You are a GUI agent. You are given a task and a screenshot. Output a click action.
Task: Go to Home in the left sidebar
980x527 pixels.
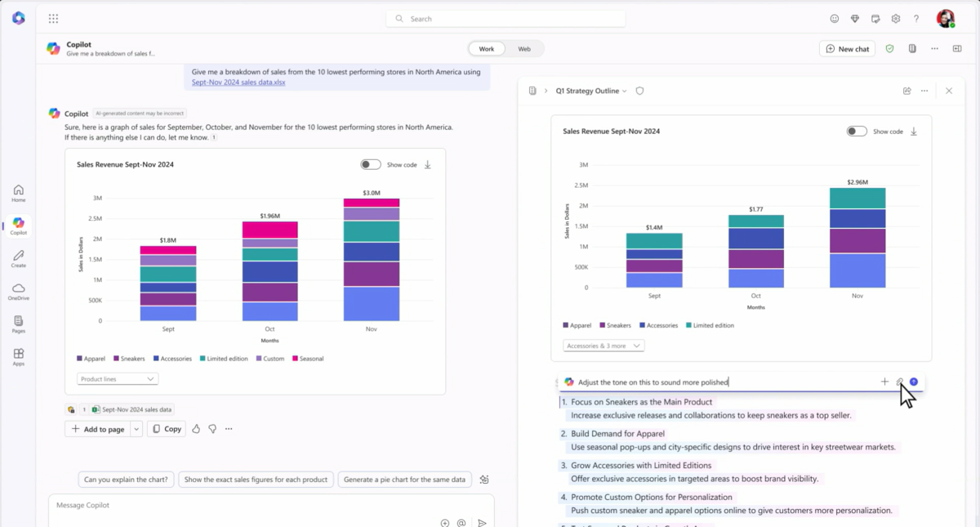click(18, 194)
